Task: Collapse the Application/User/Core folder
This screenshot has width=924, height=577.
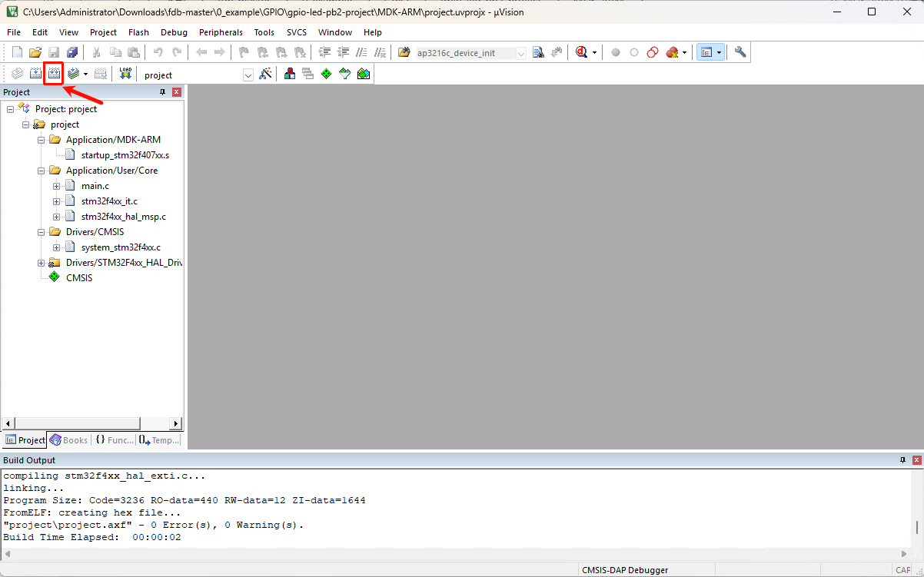Action: click(42, 171)
